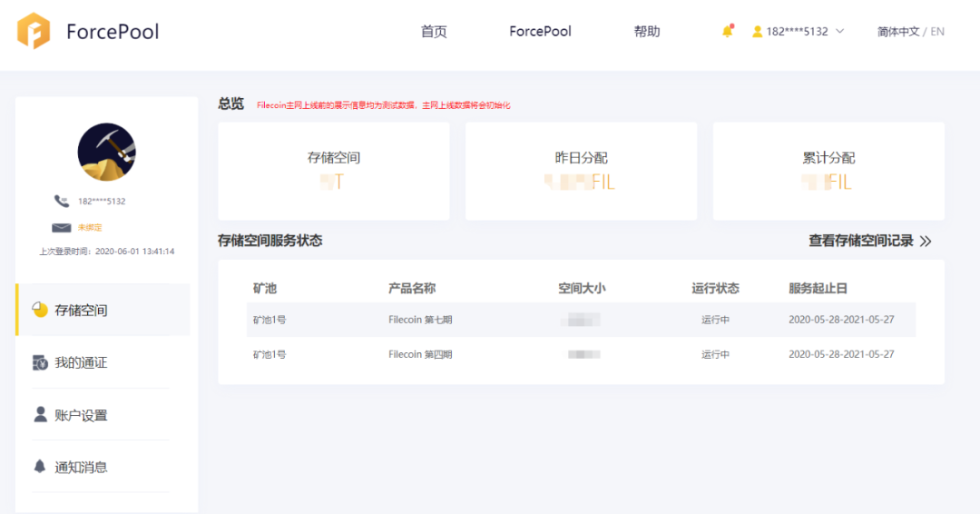The height and width of the screenshot is (514, 980).
Task: Click 矿池1号 in the 第七期 row
Action: [x=269, y=320]
